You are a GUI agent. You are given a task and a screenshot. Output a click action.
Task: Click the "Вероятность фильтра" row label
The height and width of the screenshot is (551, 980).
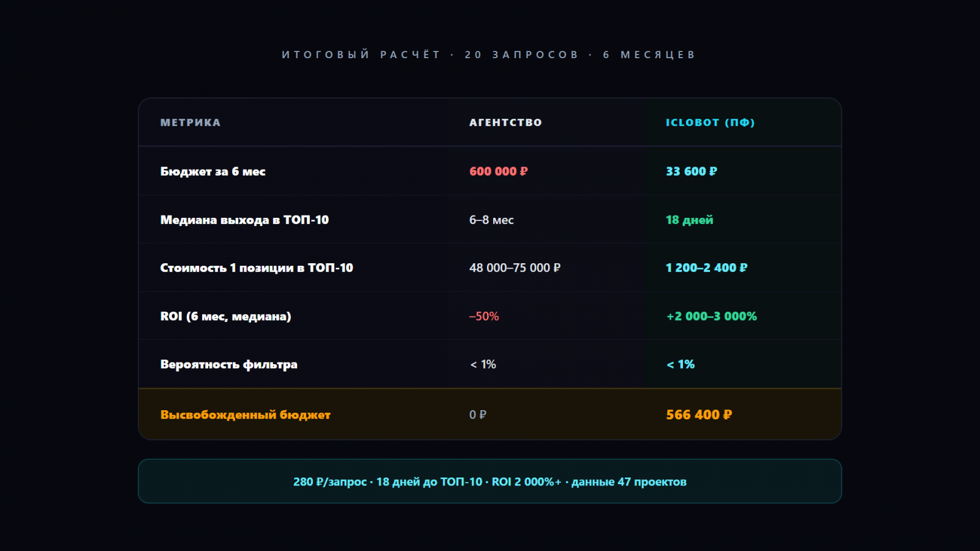tap(228, 364)
